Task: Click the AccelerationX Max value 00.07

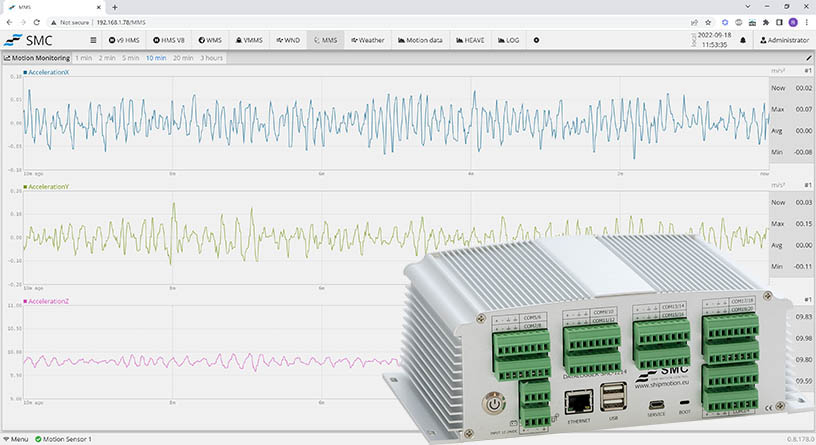Action: tap(804, 109)
